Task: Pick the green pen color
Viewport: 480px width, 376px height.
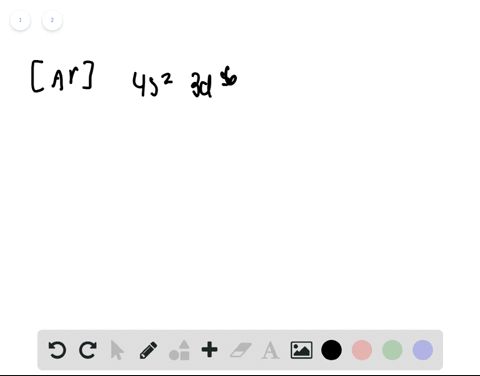Action: [x=392, y=350]
